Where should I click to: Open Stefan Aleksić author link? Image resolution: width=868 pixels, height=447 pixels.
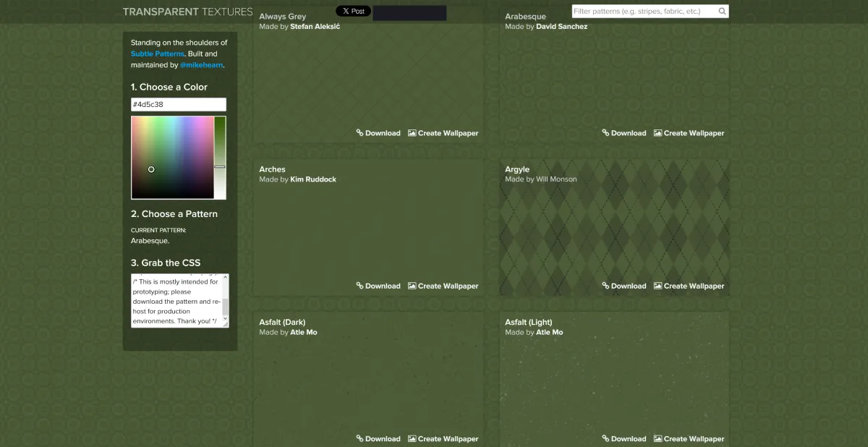click(x=315, y=27)
